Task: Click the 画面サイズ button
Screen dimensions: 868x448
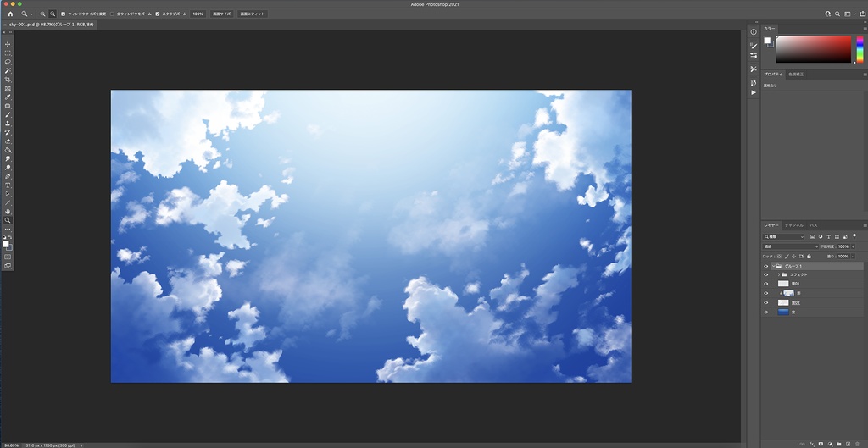Action: coord(221,14)
